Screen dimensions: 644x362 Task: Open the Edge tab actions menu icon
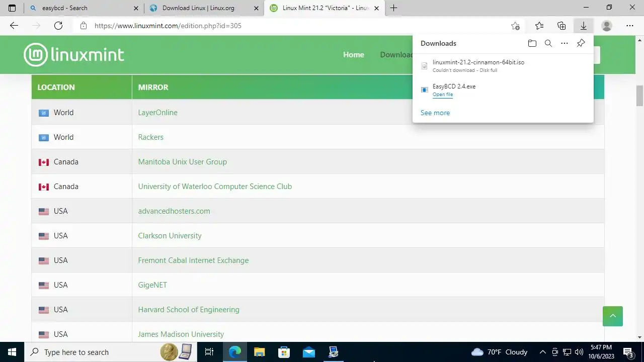pos(12,8)
